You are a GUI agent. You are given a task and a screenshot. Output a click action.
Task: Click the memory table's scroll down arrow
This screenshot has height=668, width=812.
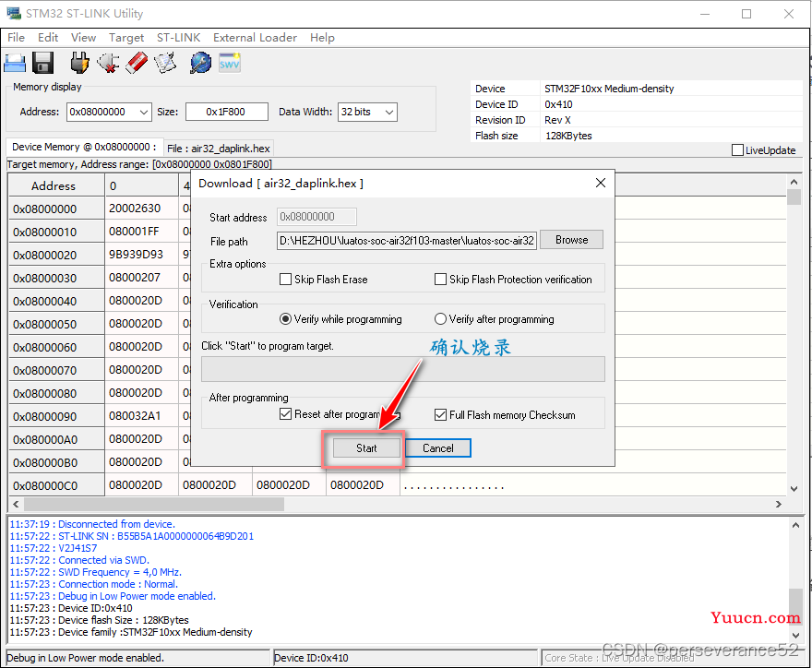794,488
